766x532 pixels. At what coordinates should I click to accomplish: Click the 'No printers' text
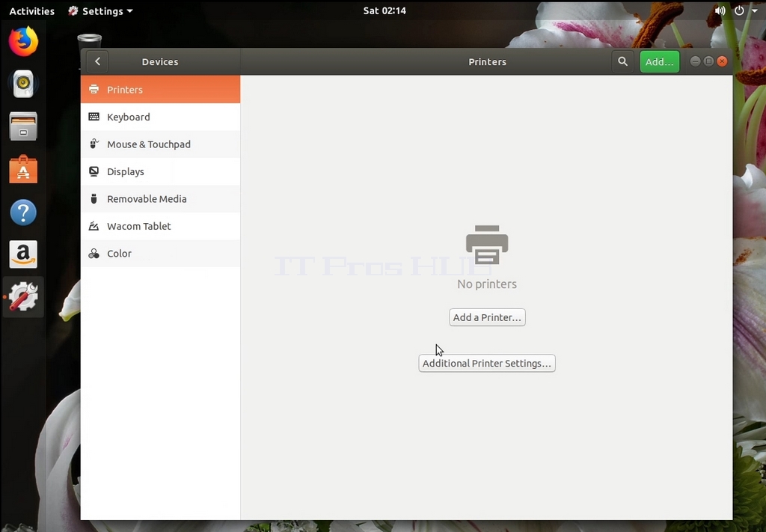[x=487, y=284]
